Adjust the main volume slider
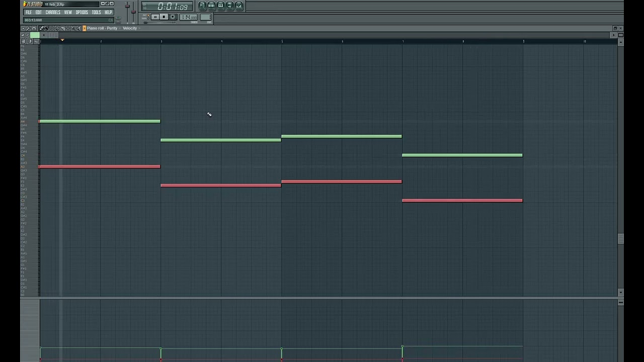Screen dimensions: 644x362 [127, 6]
